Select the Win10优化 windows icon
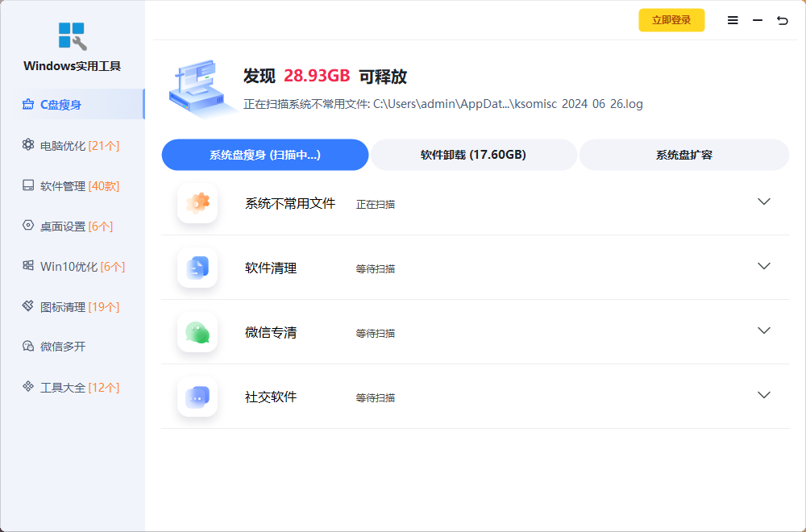 27,265
